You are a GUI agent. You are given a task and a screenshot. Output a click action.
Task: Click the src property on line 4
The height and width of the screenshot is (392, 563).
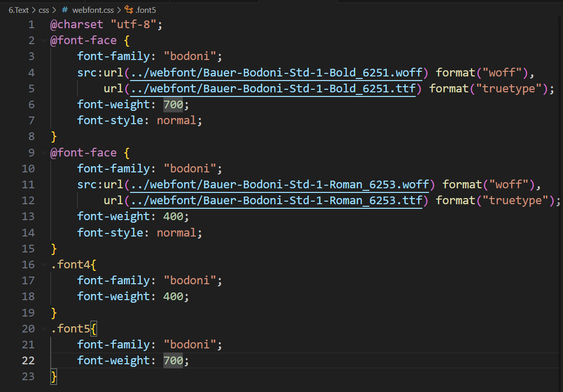coord(86,73)
